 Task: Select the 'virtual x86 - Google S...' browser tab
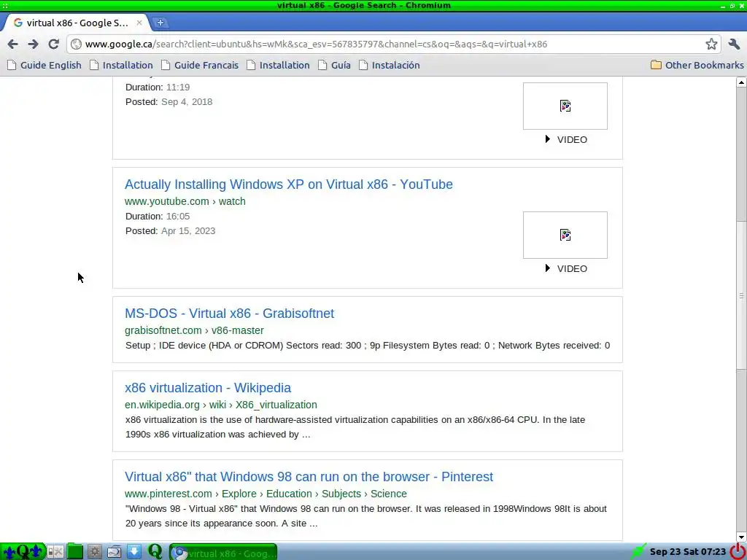76,23
